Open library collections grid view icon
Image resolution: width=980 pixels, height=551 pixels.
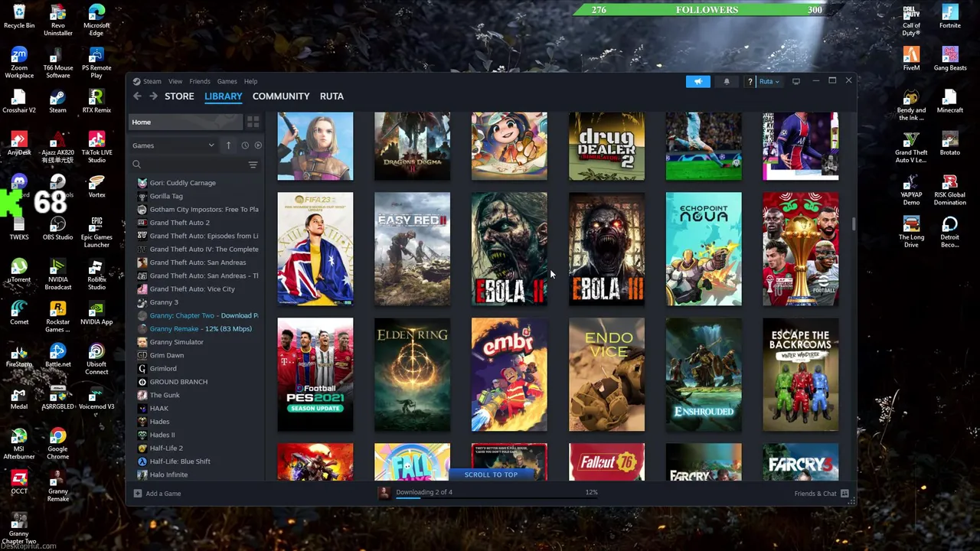pos(253,122)
